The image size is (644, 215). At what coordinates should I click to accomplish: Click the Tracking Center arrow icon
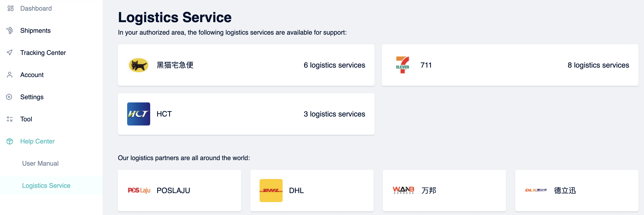tap(9, 53)
